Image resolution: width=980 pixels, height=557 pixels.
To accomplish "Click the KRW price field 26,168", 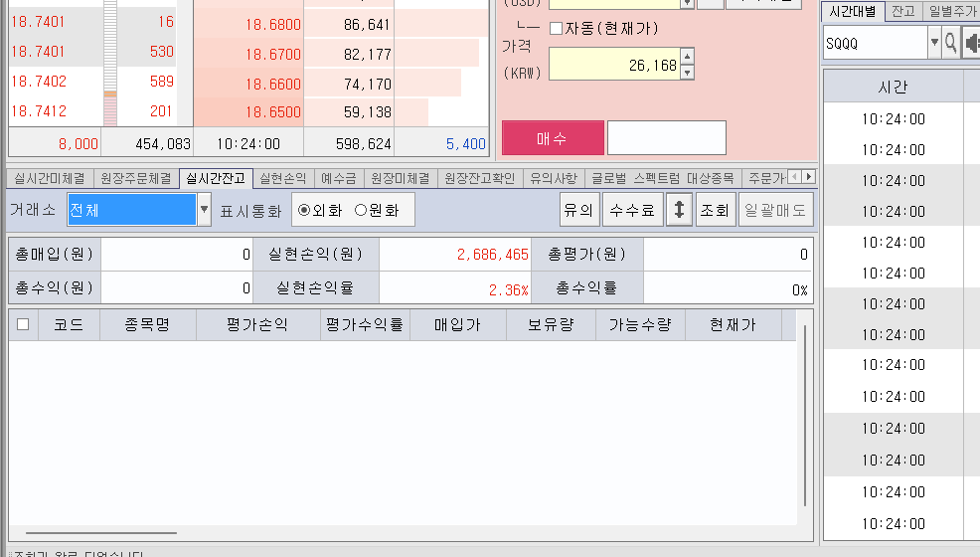I will [x=615, y=65].
